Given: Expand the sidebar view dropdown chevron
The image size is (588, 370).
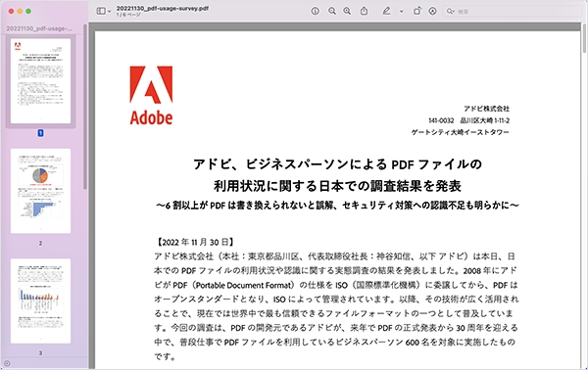Looking at the screenshot, I should 109,12.
